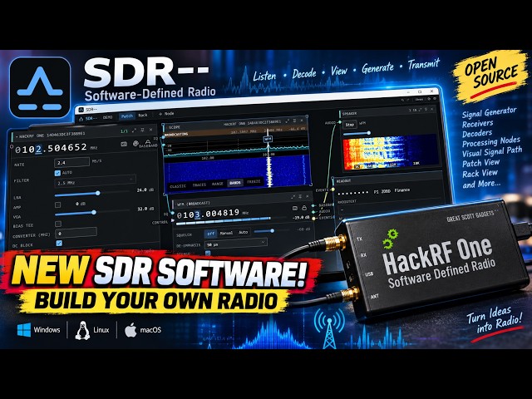Click the SPEAKER audio spectrogram
This screenshot has height=399, width=532.
390,152
